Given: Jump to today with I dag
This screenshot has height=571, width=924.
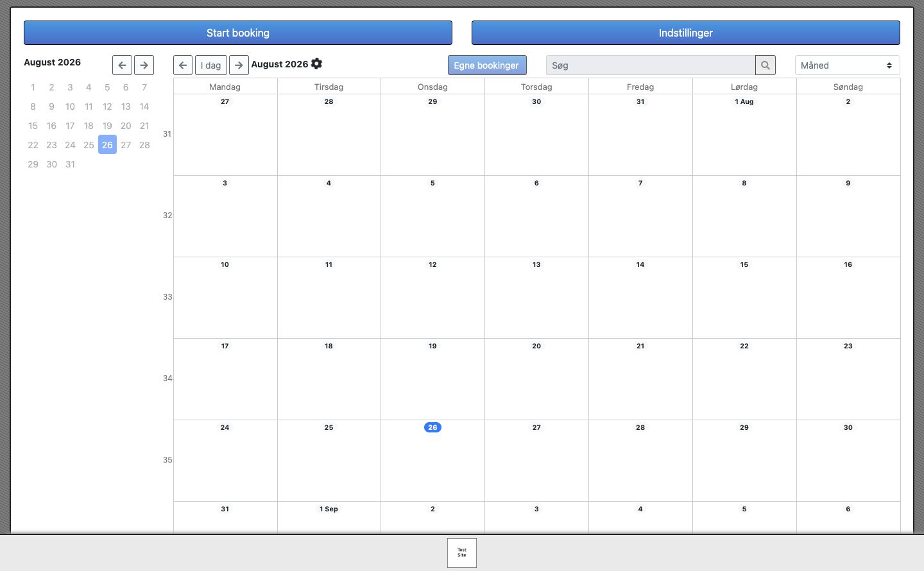Looking at the screenshot, I should 211,65.
